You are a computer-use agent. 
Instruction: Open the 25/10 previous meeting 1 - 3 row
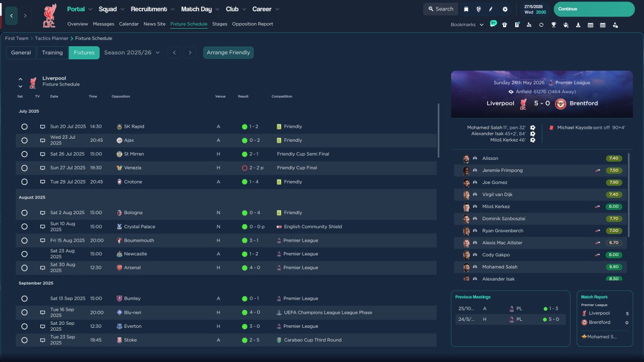[511, 309]
